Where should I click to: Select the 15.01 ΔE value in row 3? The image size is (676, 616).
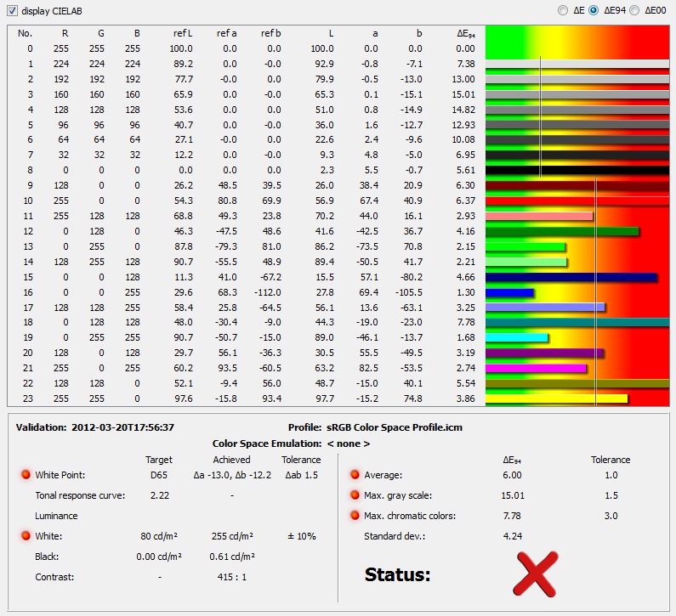click(463, 94)
